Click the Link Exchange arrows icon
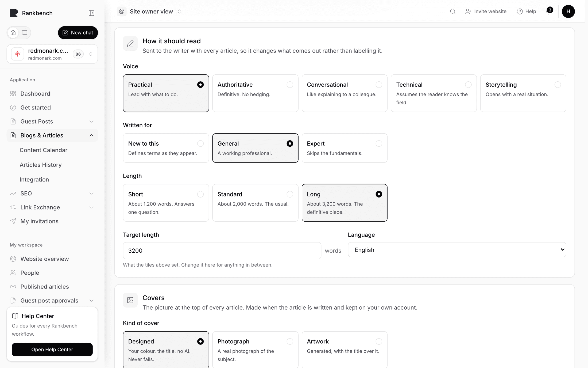Viewport: 588px width, 368px height. [x=13, y=207]
